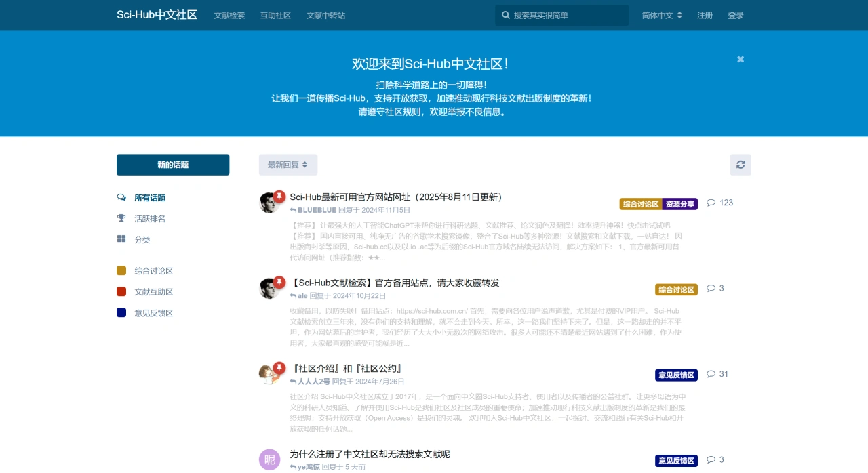This screenshot has width=868, height=473.
Task: Open the 文献互助区 sidebar category
Action: tap(154, 291)
